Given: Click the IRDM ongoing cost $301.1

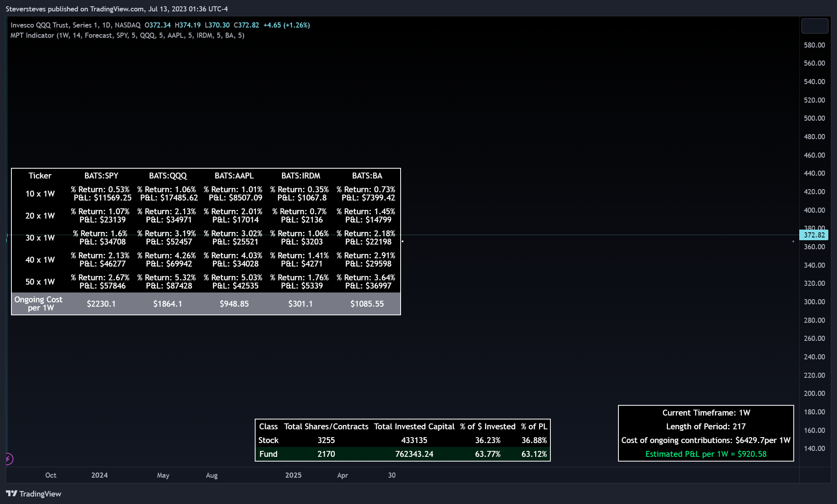Looking at the screenshot, I should tap(301, 304).
